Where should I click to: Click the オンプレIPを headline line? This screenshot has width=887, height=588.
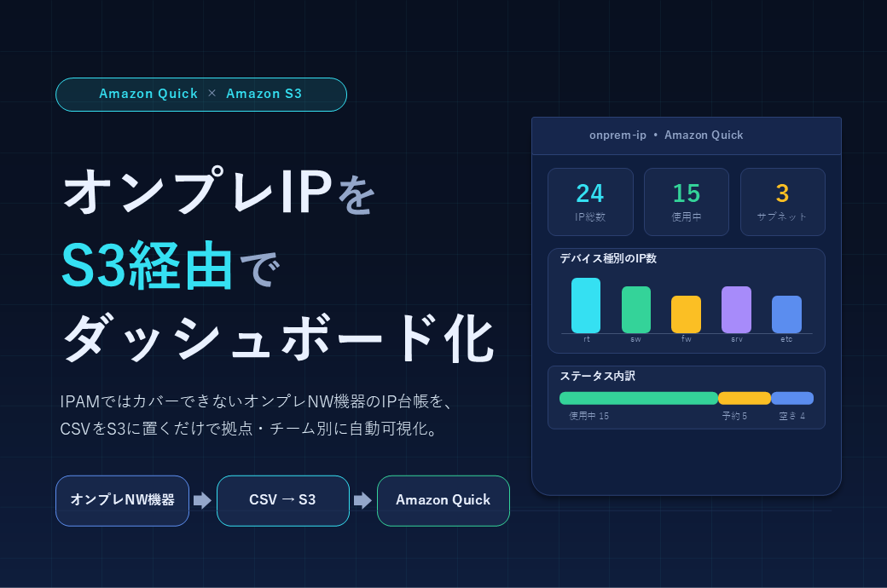[x=219, y=191]
